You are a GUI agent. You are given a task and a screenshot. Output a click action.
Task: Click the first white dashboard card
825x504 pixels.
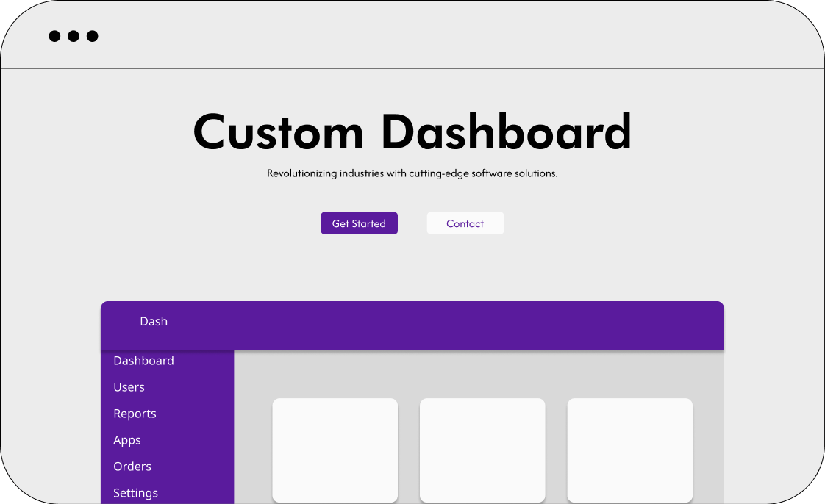[335, 450]
